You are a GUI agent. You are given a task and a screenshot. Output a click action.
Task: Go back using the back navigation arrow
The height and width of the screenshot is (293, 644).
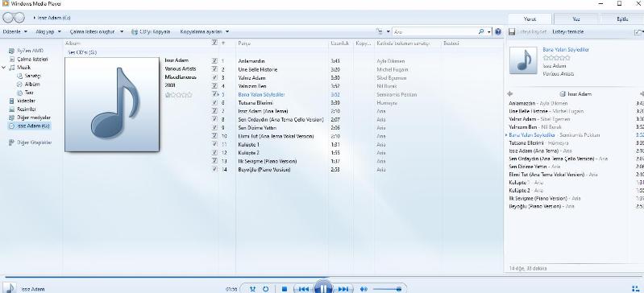(x=8, y=18)
